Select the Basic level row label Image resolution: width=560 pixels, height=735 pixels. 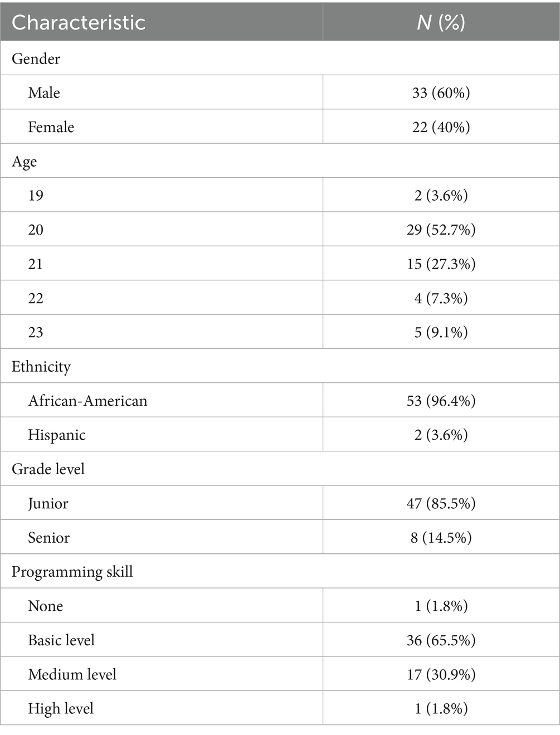(x=61, y=640)
